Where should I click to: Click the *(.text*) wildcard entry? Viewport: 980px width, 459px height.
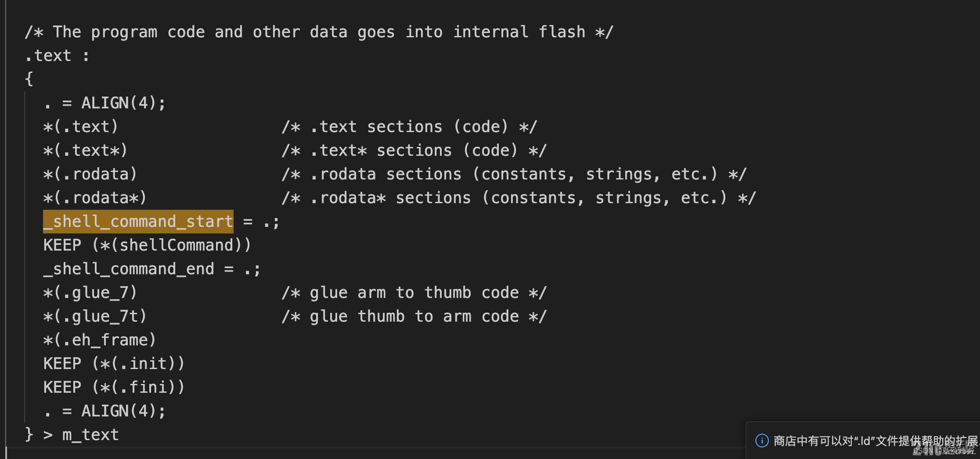(x=86, y=151)
